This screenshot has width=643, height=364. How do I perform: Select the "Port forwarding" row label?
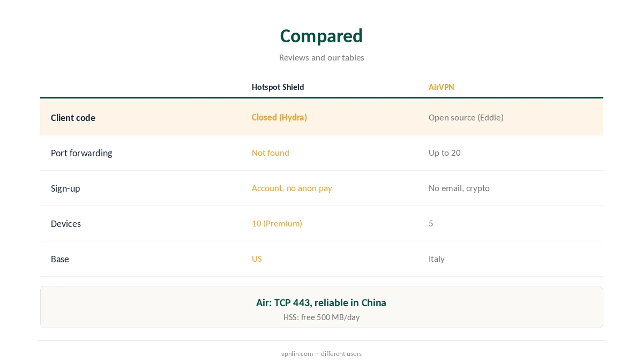81,153
